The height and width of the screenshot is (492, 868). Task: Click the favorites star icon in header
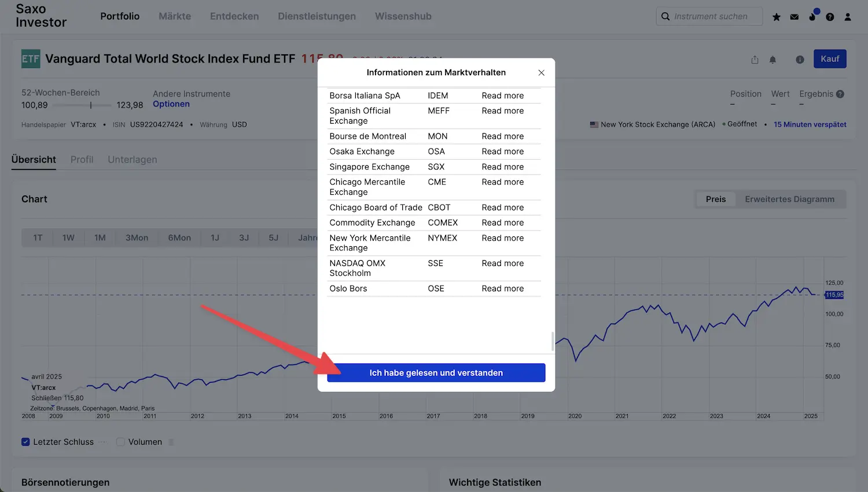777,17
